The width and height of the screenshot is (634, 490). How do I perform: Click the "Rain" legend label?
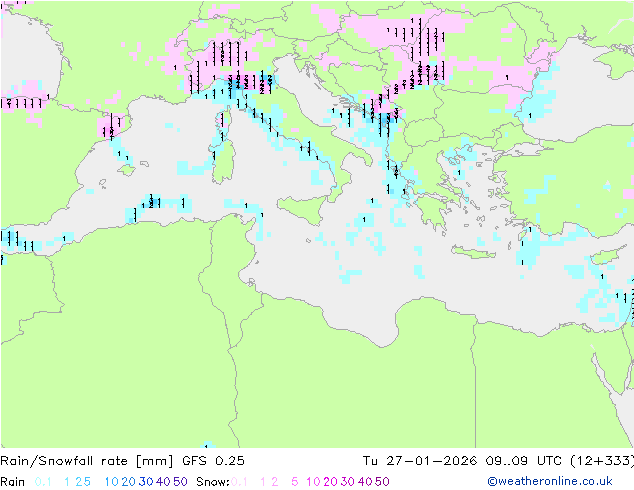(13, 482)
